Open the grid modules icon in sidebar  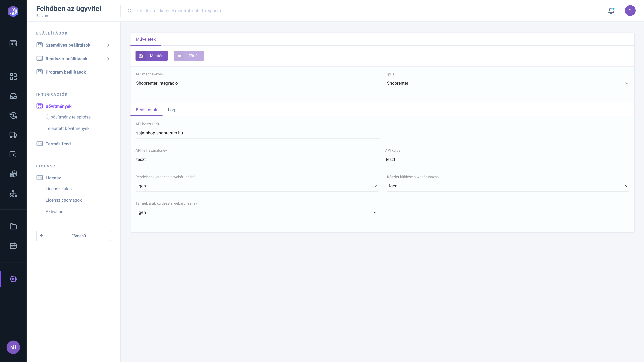tap(13, 77)
